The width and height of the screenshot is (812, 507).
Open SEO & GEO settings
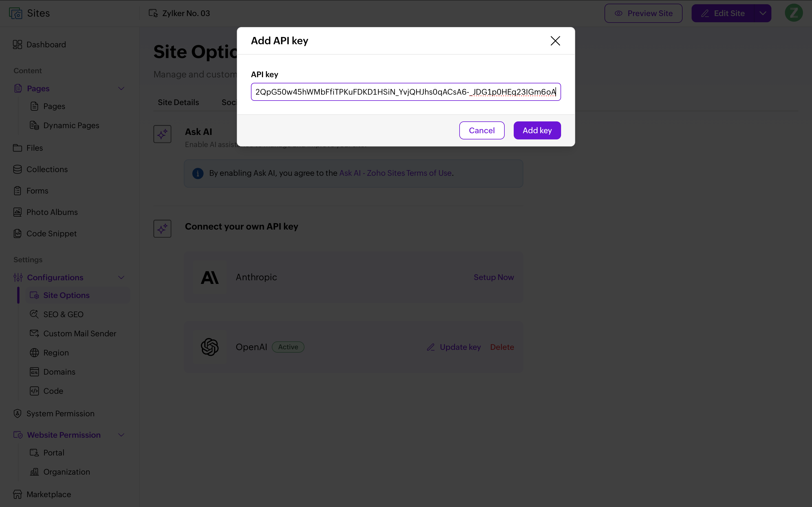click(63, 314)
